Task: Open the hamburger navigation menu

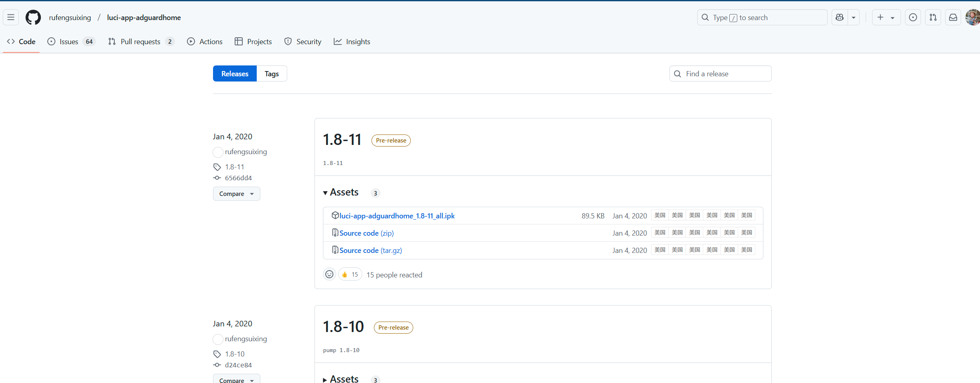Action: point(11,17)
